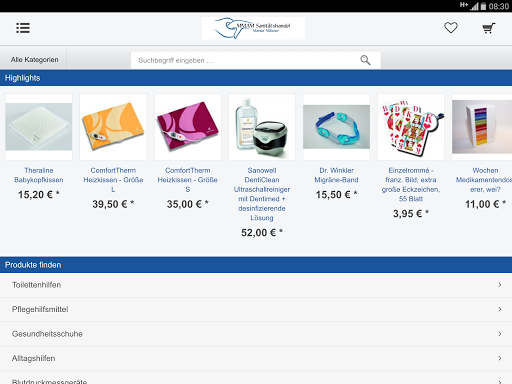
Task: Expand Pflegehilfsmittel category chevron
Action: pos(500,309)
